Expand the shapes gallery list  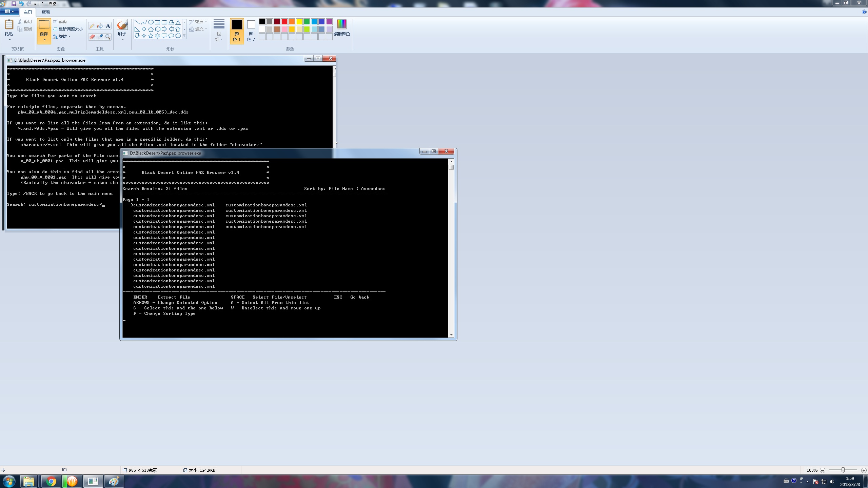(x=184, y=36)
